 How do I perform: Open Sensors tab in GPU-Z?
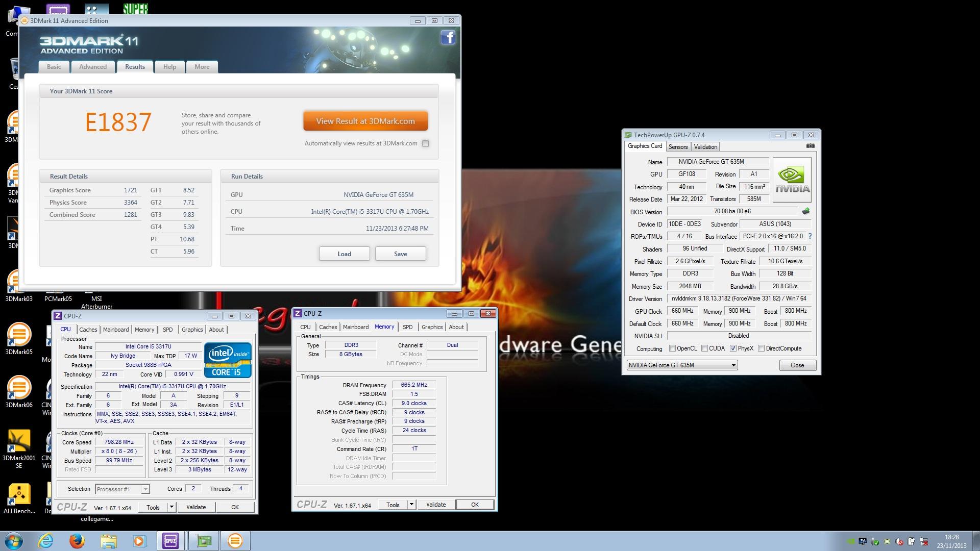tap(678, 147)
